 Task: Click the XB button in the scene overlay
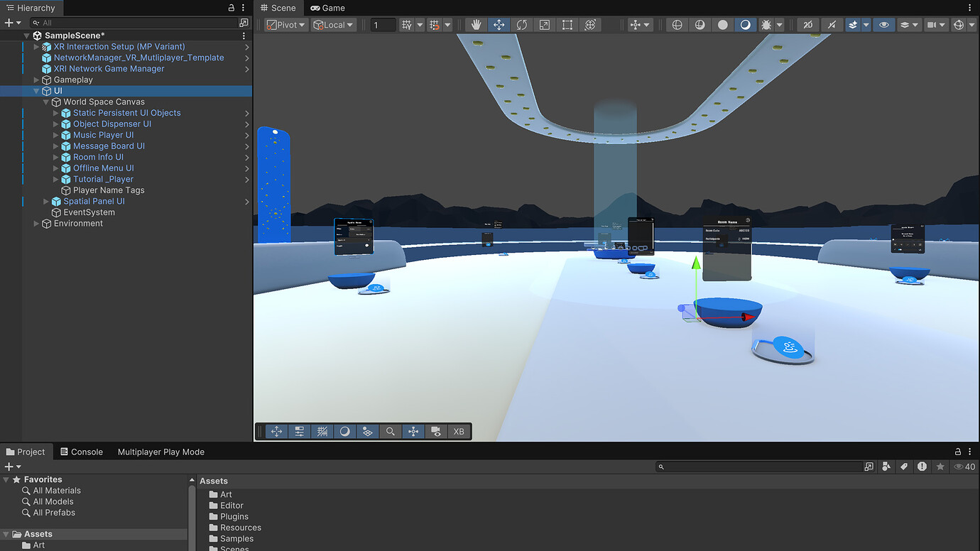point(459,431)
